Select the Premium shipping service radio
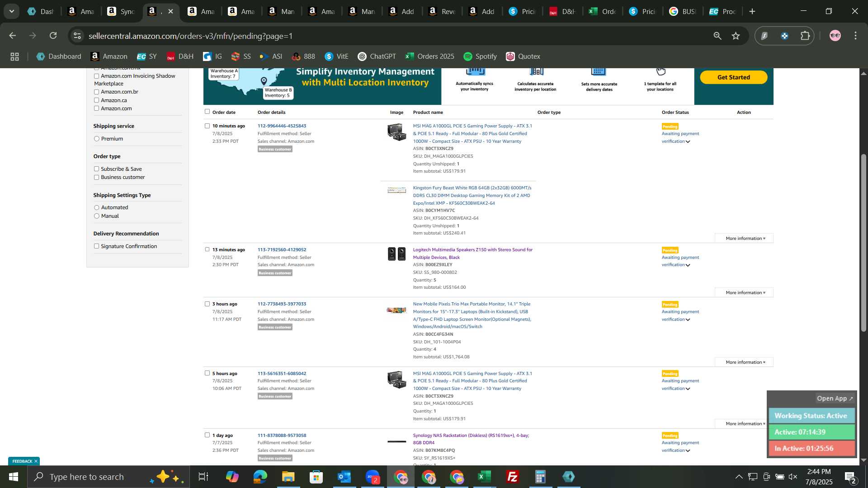Screen dimensions: 868x488 96,139
